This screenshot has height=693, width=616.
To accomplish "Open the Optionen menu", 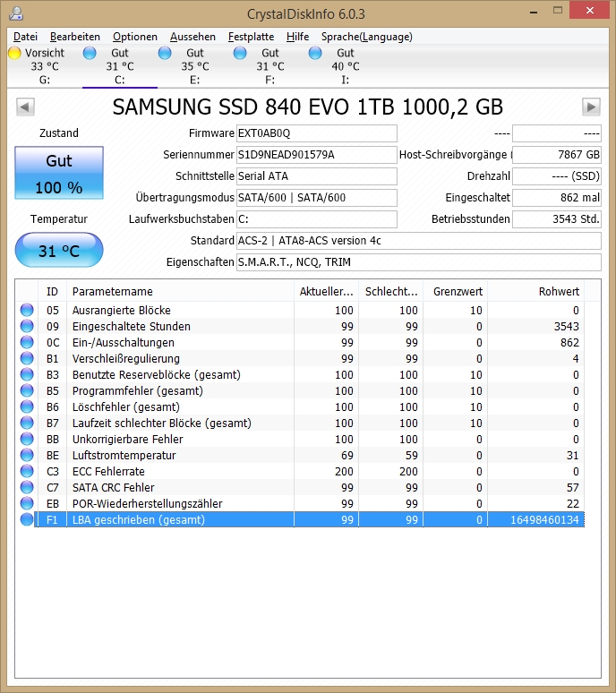I will point(135,37).
